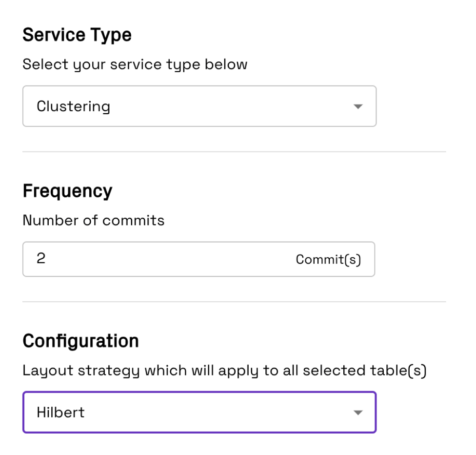
Task: Click the layout strategy description text
Action: pyautogui.click(x=225, y=371)
